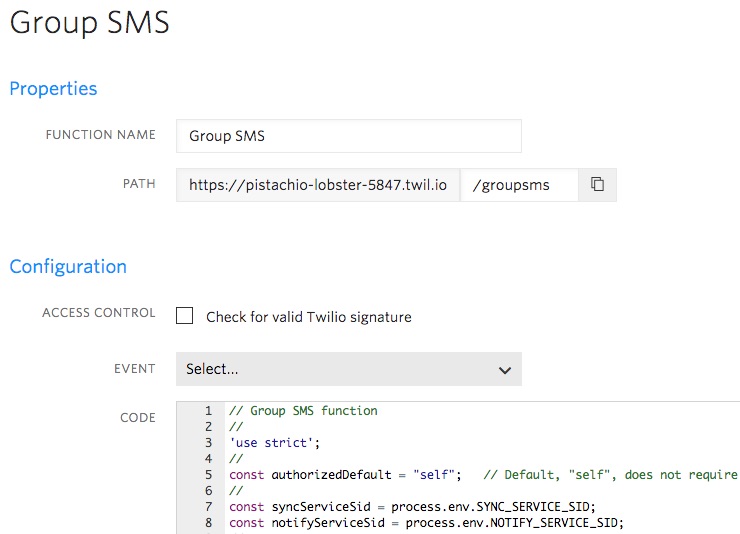The image size is (740, 534).
Task: Click line number 3 in the editor gutter
Action: pyautogui.click(x=208, y=443)
